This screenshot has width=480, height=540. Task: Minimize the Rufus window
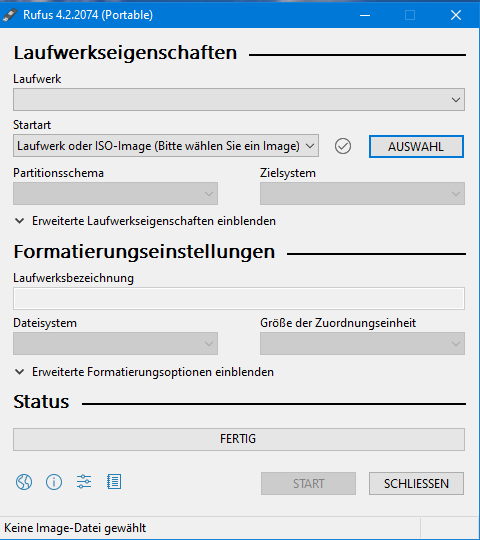point(365,15)
